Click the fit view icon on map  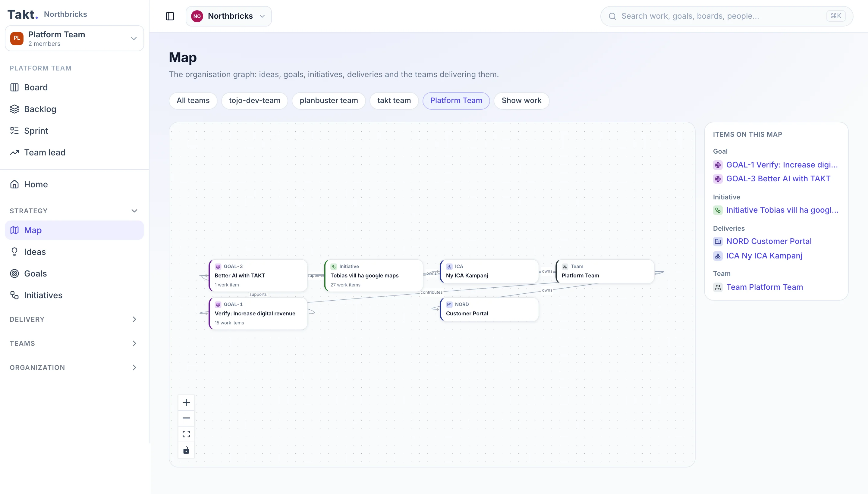(186, 434)
